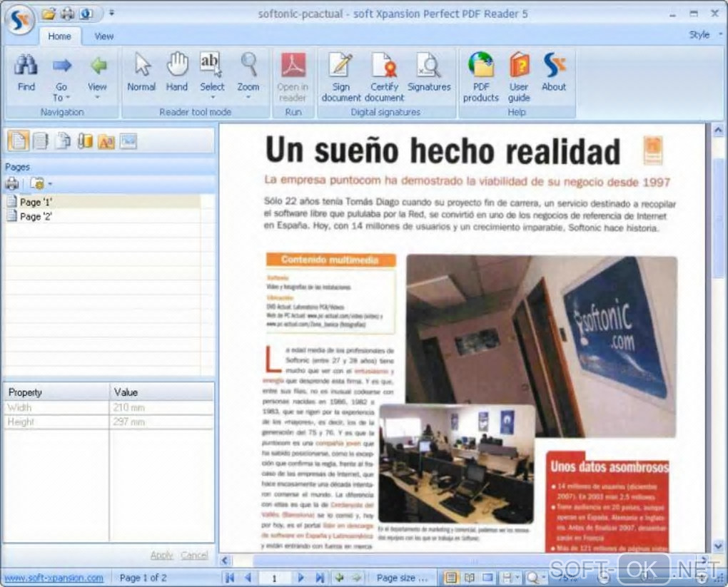728x587 pixels.
Task: Toggle continuous page layout in status bar
Action: coord(487,578)
